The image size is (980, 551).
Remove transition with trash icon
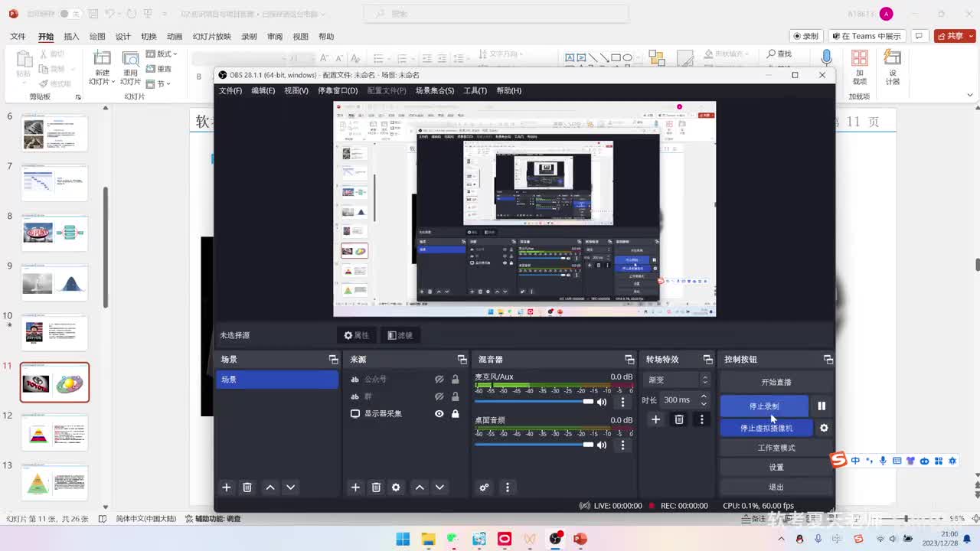[679, 419]
